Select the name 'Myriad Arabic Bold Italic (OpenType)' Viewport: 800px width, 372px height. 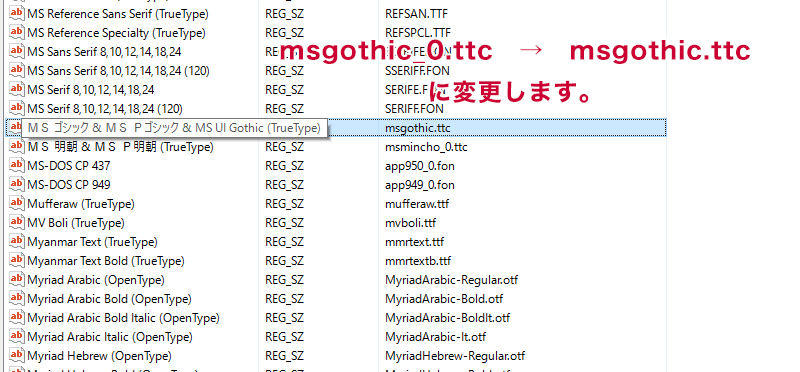coord(123,318)
